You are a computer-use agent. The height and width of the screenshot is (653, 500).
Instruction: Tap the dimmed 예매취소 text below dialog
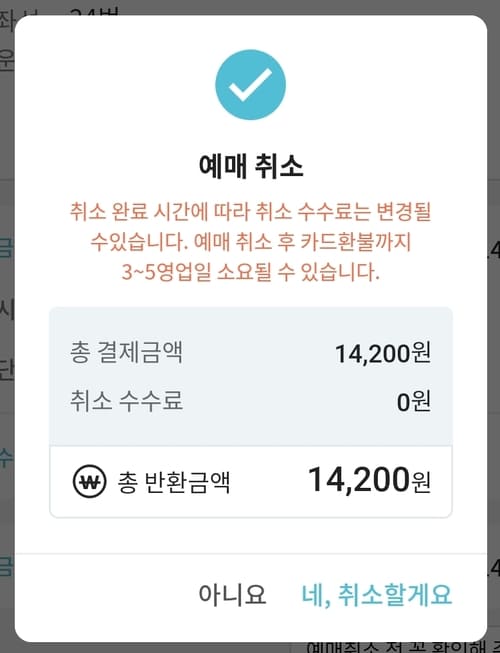[x=402, y=647]
